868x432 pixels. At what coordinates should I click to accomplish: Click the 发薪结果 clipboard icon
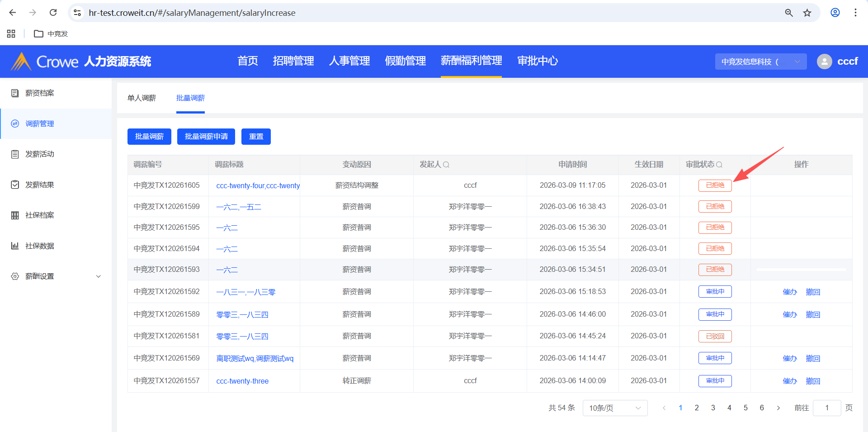click(x=15, y=185)
